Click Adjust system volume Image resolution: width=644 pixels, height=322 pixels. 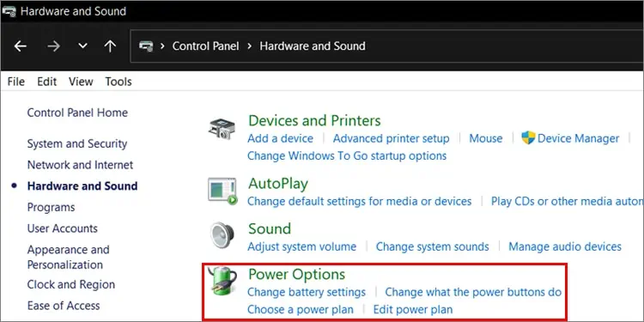click(x=302, y=246)
